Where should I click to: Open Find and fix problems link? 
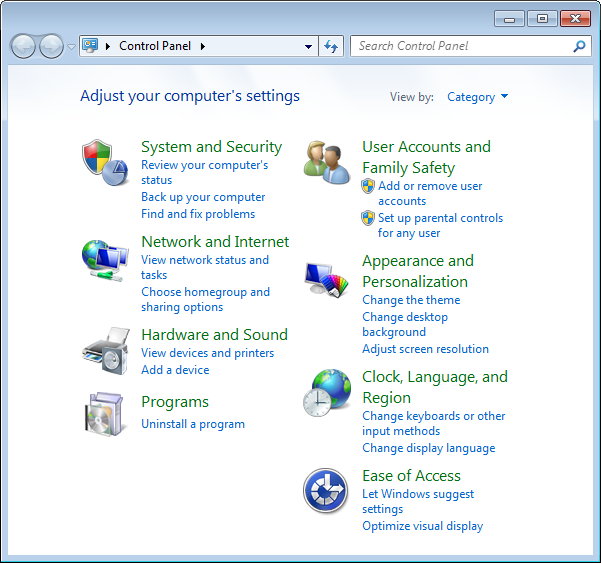tap(198, 214)
